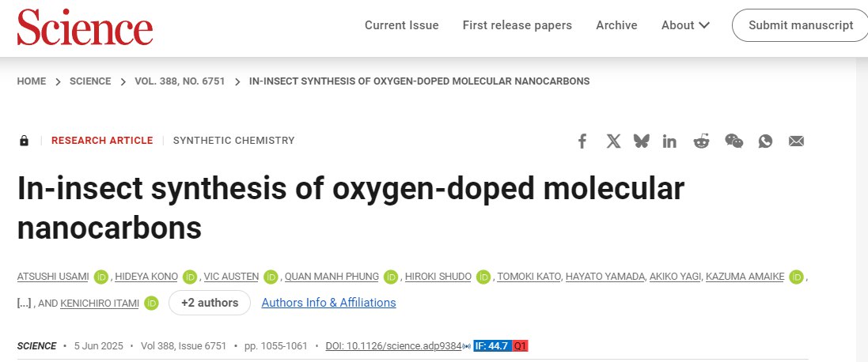Screen dimensions: 868x362
Task: Share article on LinkedIn
Action: 669,141
